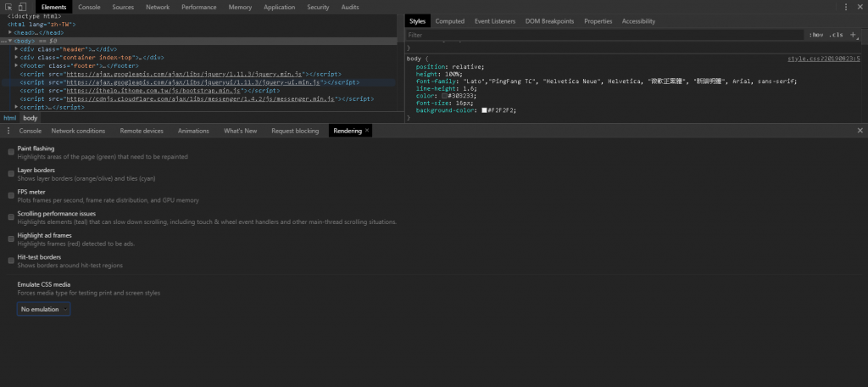Expand the last collapsed script node
Screen dimensions: 868x387
click(x=17, y=107)
